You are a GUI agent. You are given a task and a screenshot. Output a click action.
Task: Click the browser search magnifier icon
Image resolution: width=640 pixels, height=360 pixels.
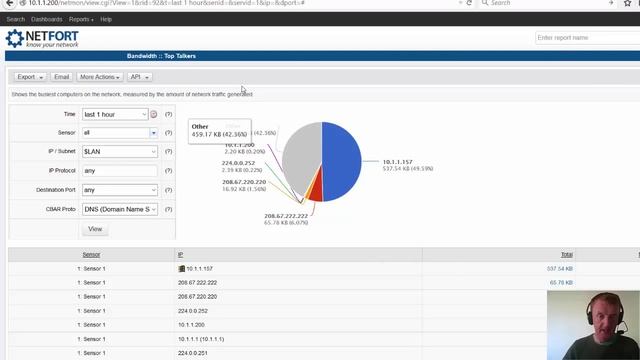pyautogui.click(x=485, y=3)
